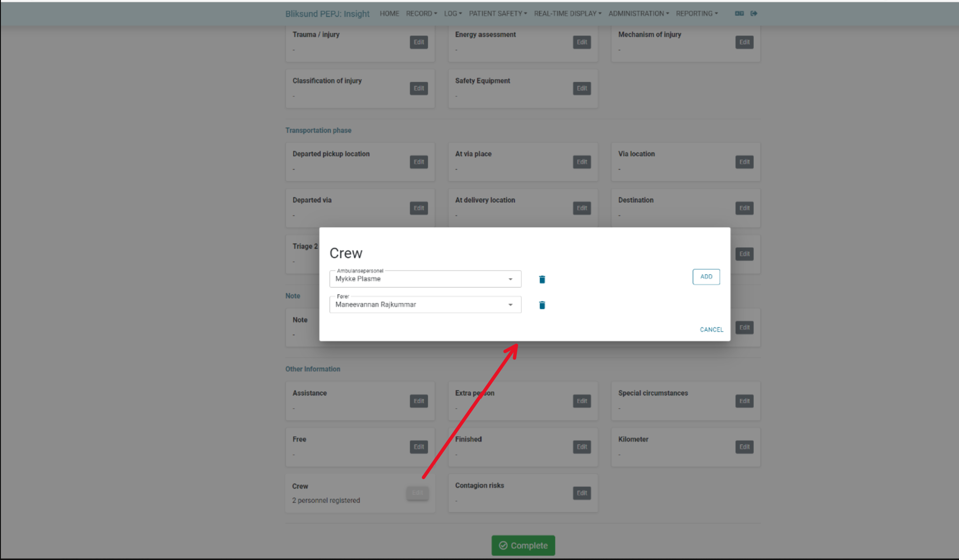Click Edit on Via location field
The image size is (959, 560).
tap(745, 161)
